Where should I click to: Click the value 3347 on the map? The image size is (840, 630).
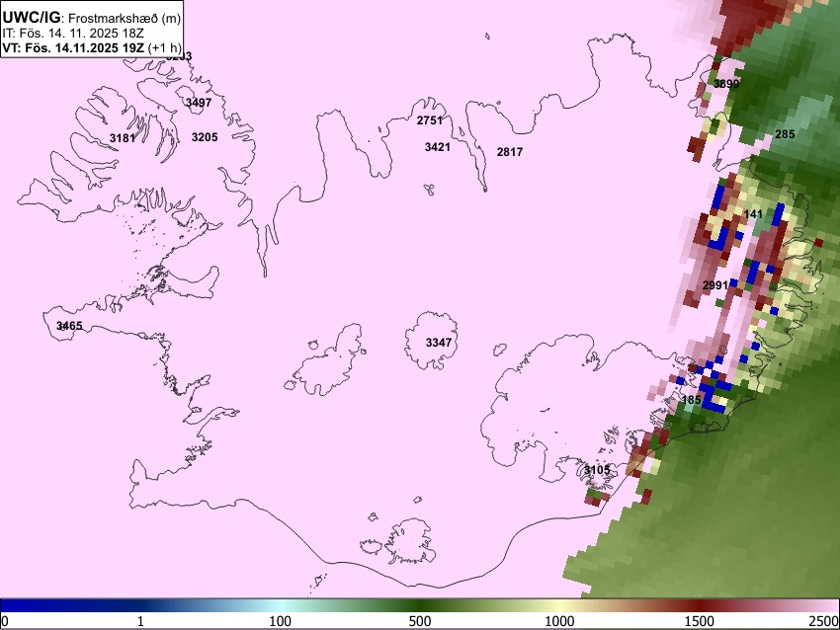tap(439, 343)
